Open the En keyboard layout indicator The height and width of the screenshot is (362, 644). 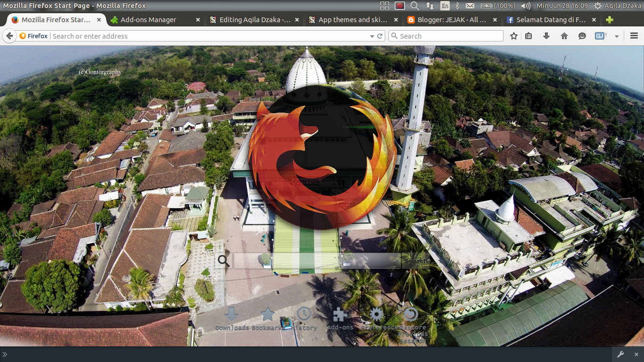(x=445, y=6)
